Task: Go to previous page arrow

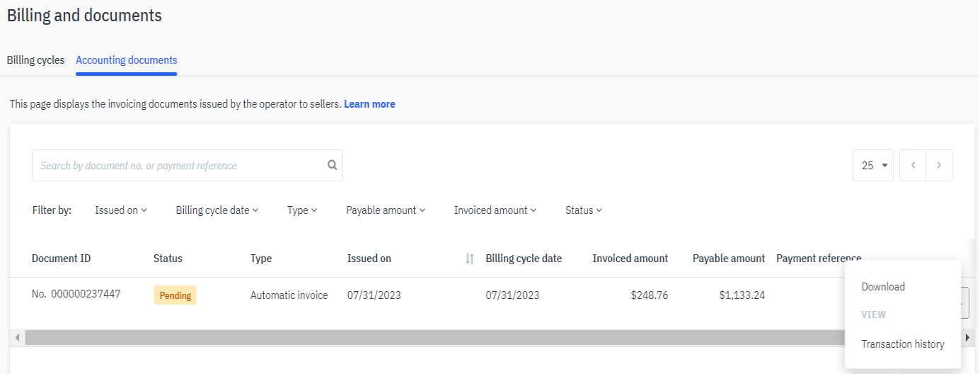Action: (913, 165)
